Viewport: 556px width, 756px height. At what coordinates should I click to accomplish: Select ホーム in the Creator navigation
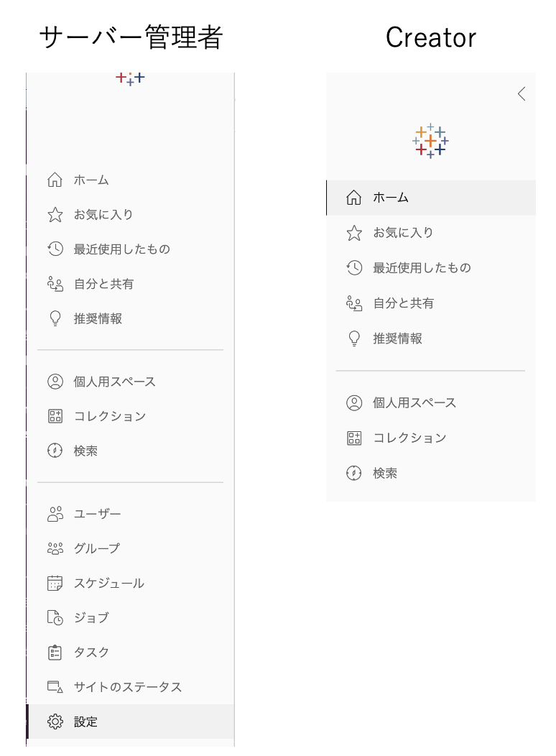point(391,198)
